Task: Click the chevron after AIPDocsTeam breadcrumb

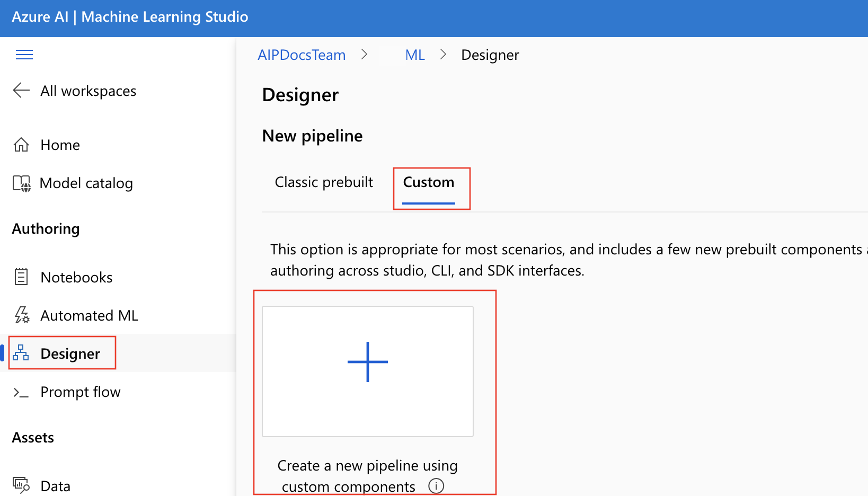Action: [x=364, y=55]
